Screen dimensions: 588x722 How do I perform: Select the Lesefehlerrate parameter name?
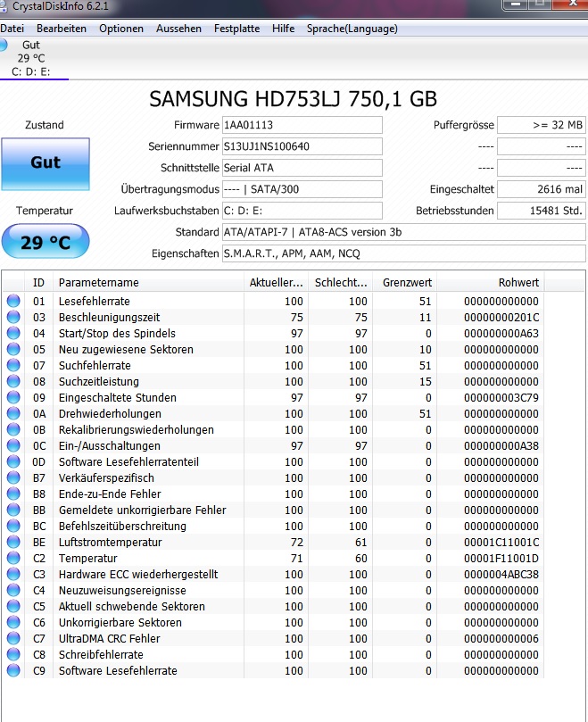tap(95, 301)
